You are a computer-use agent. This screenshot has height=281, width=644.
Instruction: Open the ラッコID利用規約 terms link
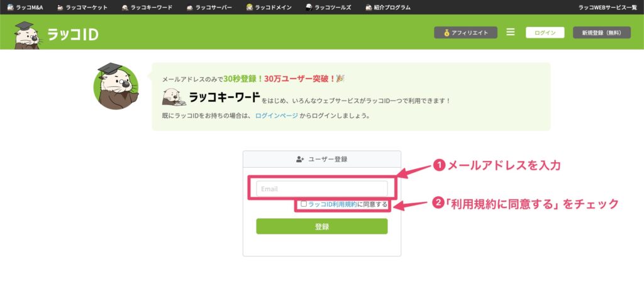pos(333,204)
